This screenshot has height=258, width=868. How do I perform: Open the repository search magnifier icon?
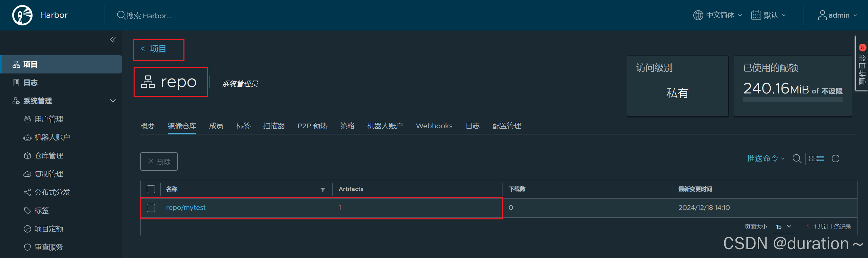click(797, 158)
